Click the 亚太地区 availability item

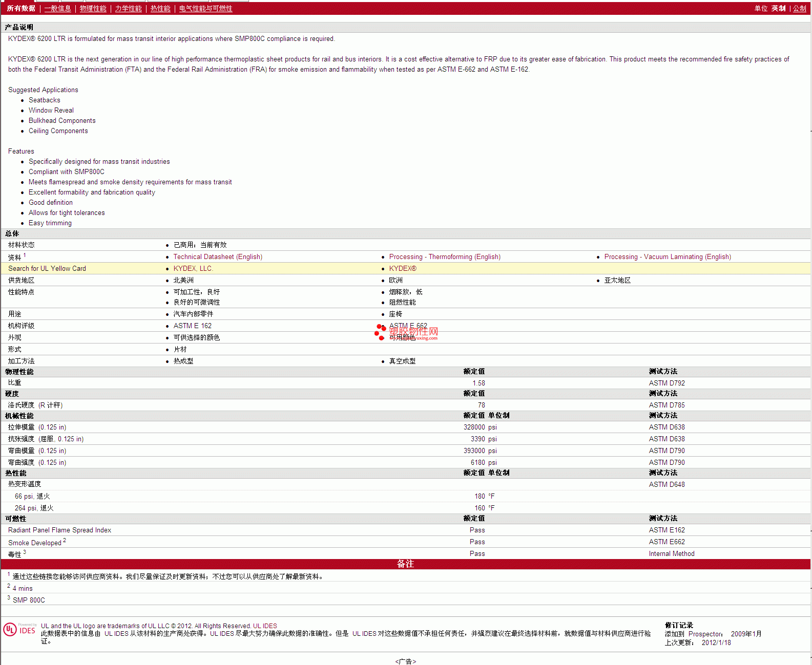click(617, 281)
